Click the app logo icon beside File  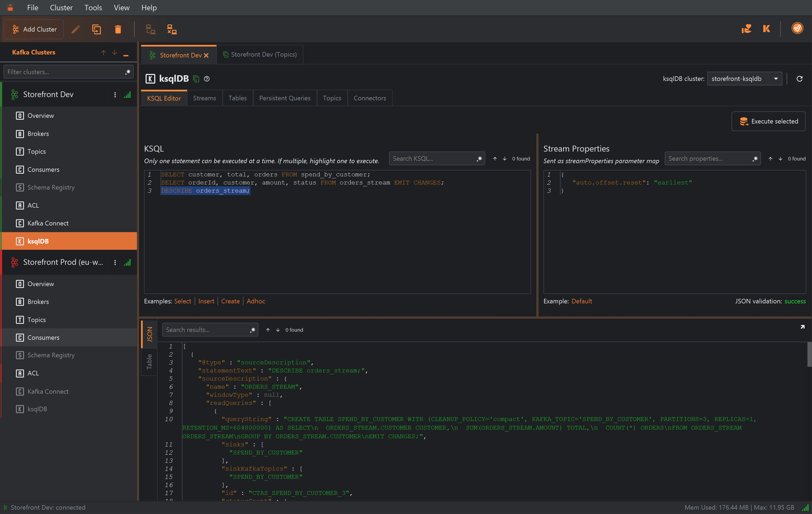pos(10,8)
